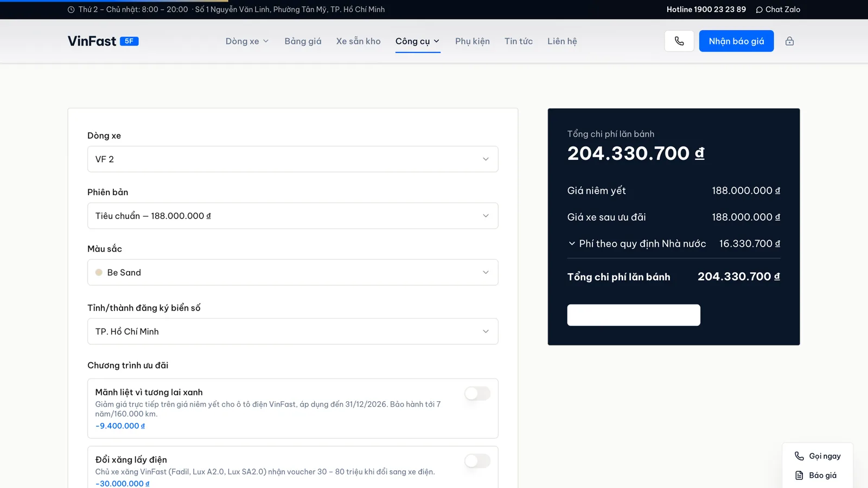Click the phone call icon button in header
868x488 pixels.
tap(679, 41)
